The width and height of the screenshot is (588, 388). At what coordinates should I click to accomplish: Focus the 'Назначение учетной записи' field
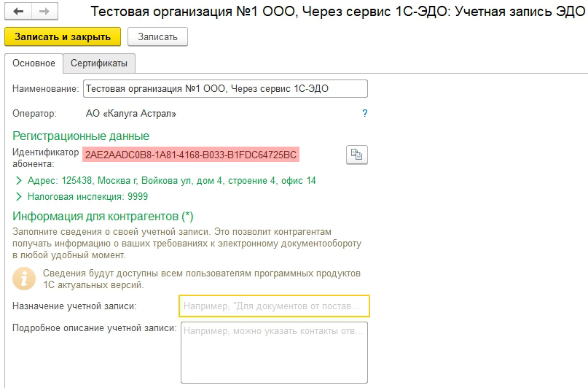pyautogui.click(x=273, y=306)
